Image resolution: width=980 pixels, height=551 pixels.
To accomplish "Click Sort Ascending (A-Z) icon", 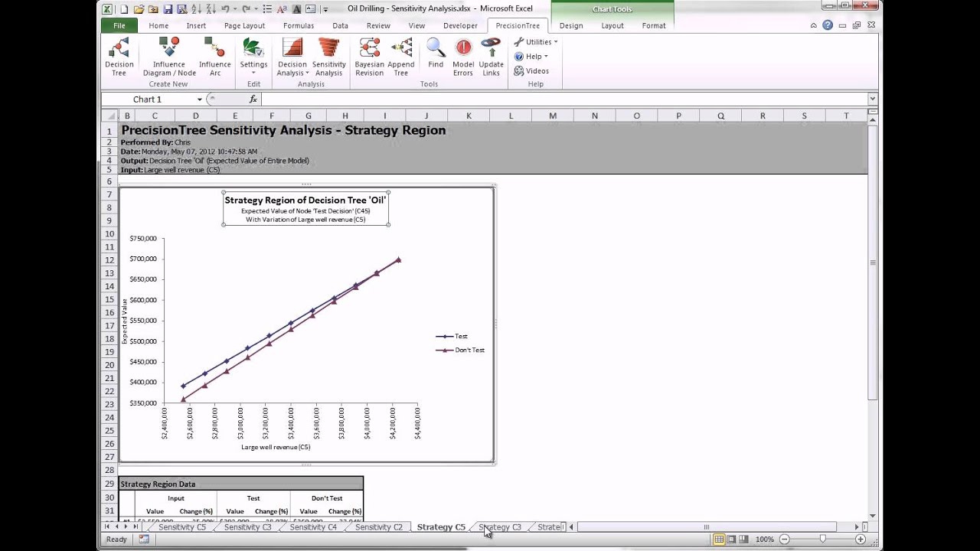I will click(196, 9).
